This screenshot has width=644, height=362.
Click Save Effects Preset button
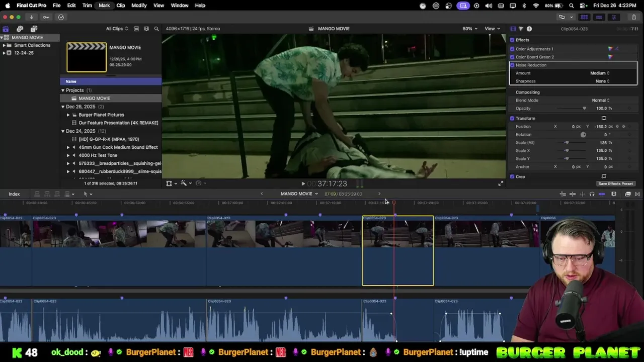(615, 184)
